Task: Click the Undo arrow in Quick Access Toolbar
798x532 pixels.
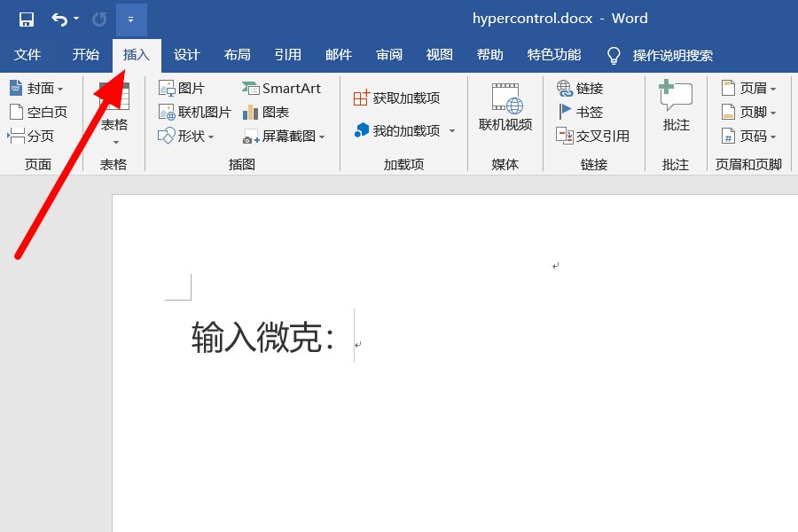Action: 57,18
